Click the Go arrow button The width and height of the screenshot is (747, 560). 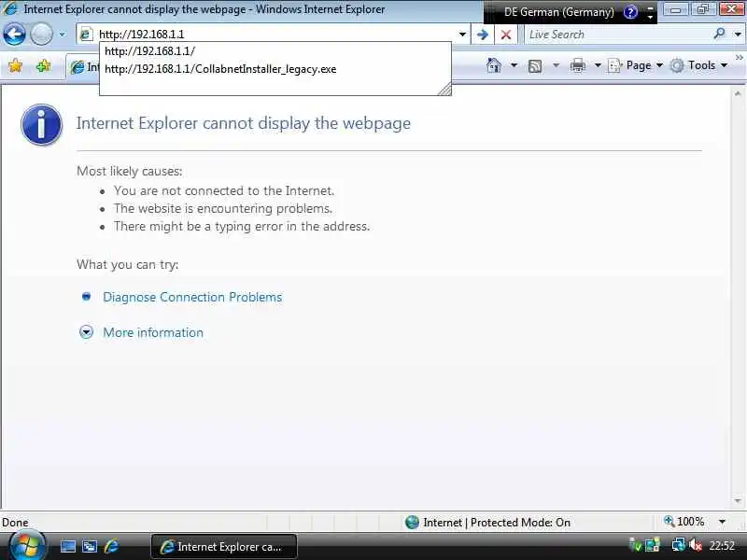click(x=482, y=35)
